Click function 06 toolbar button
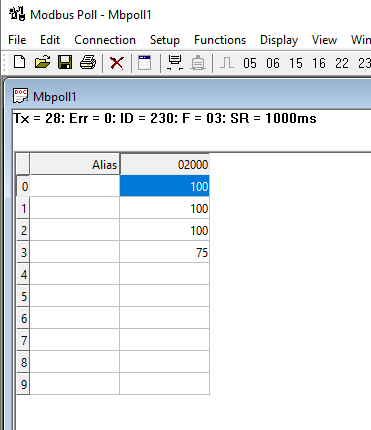371x430 pixels. point(273,63)
